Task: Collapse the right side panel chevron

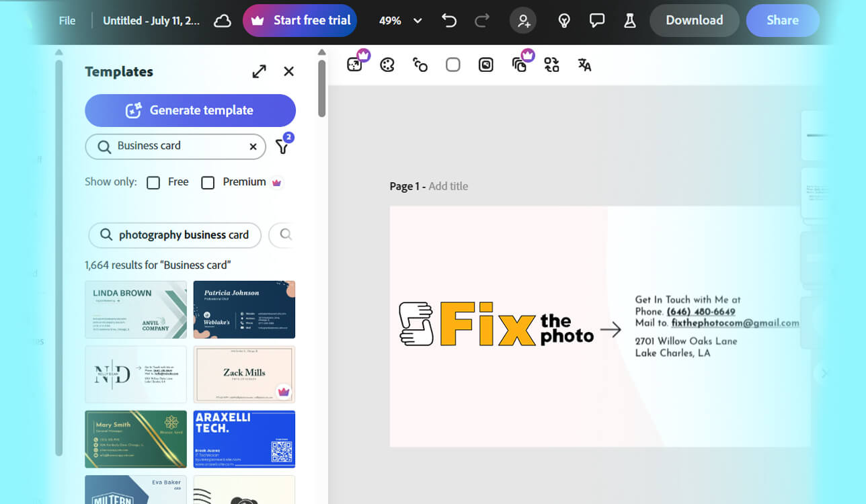Action: pos(824,374)
